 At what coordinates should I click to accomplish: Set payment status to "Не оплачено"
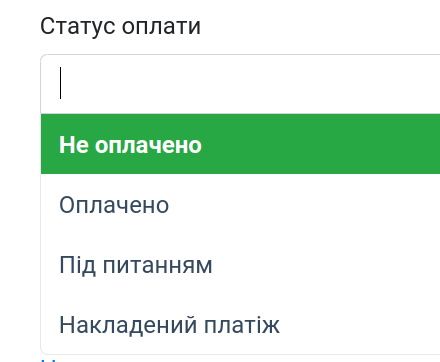(x=240, y=144)
